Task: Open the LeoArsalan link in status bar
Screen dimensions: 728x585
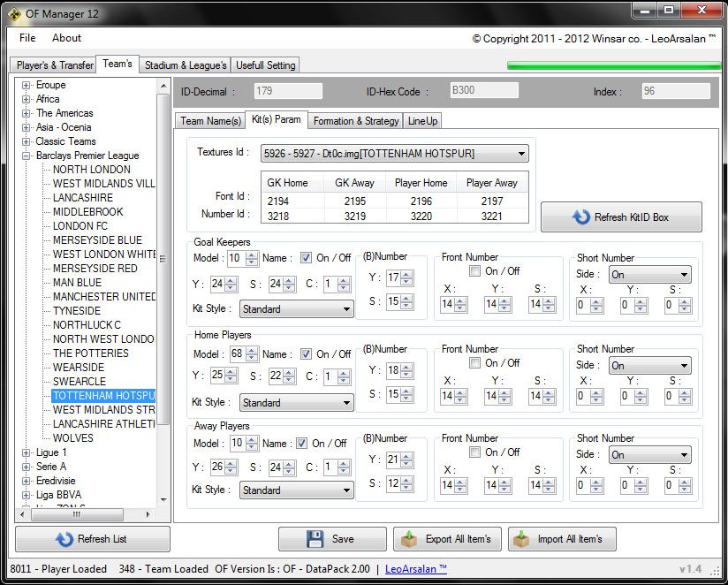Action: click(416, 569)
